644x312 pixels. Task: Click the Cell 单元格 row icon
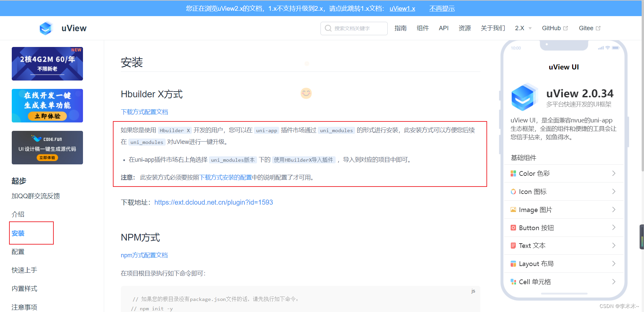point(513,282)
